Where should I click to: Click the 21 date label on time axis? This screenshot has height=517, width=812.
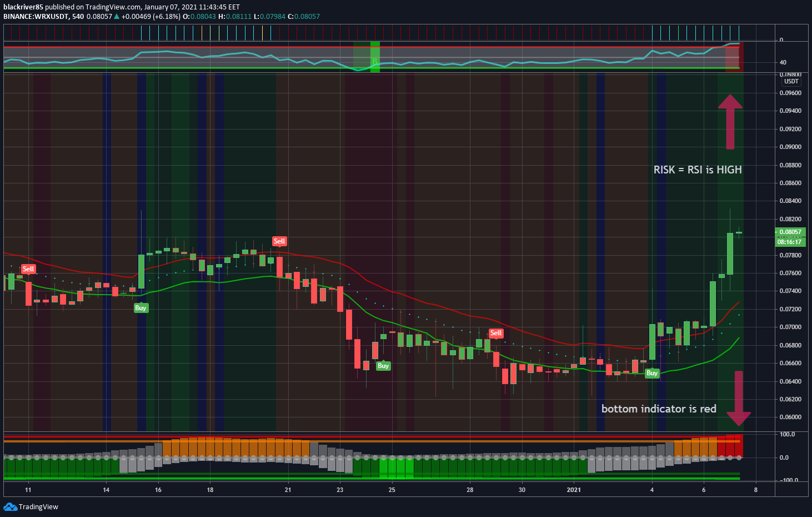(288, 490)
